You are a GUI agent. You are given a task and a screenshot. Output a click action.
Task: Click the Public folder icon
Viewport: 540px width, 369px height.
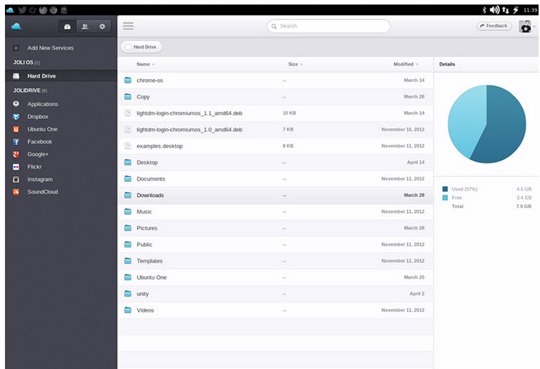point(128,244)
